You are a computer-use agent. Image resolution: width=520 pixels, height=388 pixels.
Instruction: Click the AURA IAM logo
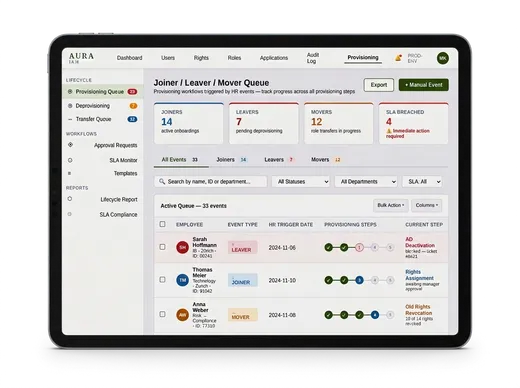point(81,58)
